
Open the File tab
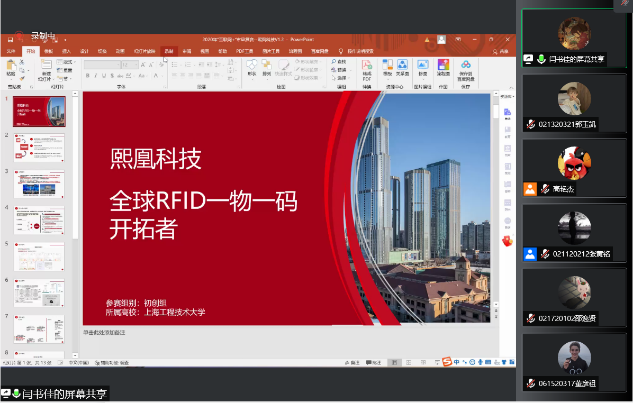pyautogui.click(x=12, y=49)
